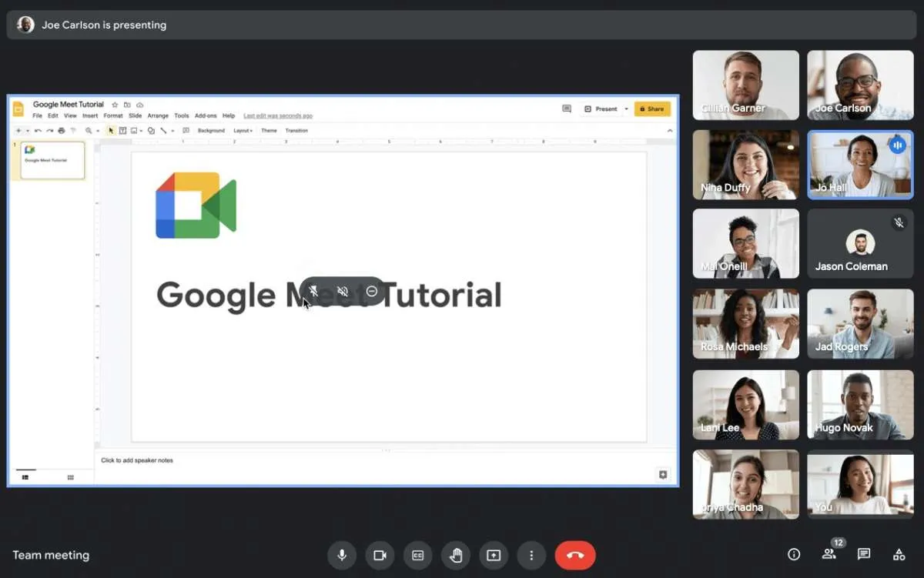Turn off your camera
Screen dimensions: 924x578
click(x=380, y=555)
